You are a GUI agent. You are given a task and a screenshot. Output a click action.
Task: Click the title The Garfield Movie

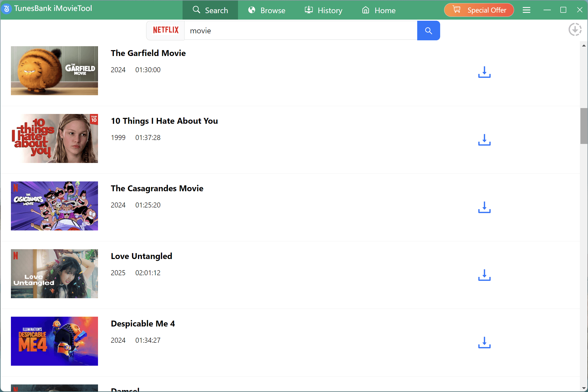point(148,53)
